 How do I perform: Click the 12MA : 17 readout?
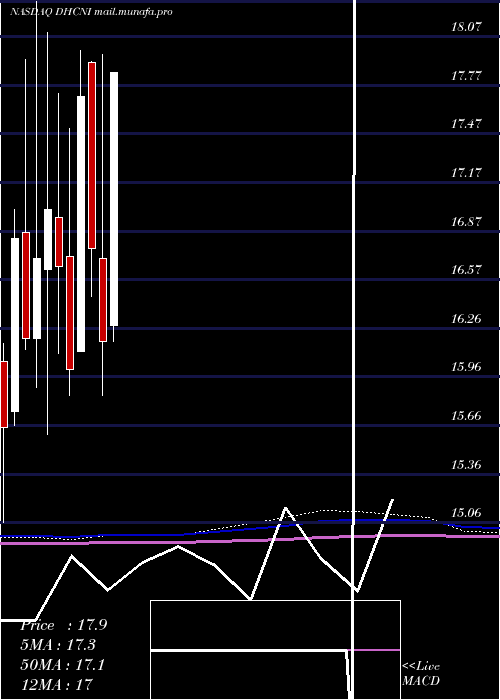(x=56, y=683)
